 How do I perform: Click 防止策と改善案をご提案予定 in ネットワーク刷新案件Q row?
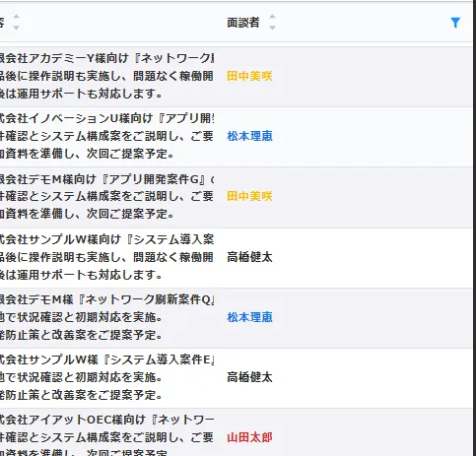[x=81, y=335]
